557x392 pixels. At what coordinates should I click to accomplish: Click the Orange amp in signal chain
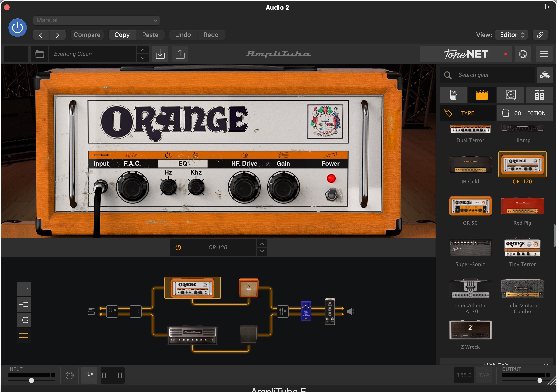[193, 288]
